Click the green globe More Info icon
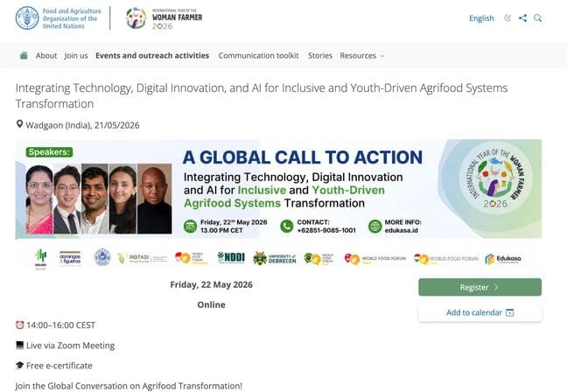The width and height of the screenshot is (567, 392). [x=375, y=227]
